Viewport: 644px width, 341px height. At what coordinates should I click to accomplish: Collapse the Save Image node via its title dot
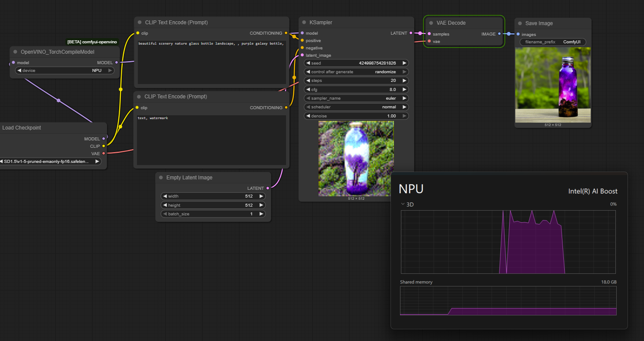[520, 23]
